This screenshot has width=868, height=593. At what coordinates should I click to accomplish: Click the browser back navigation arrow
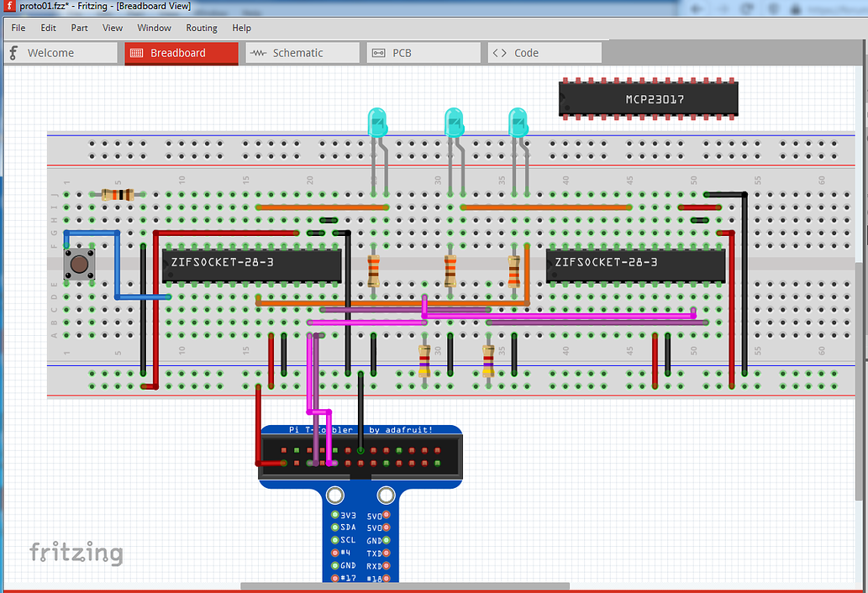tap(696, 8)
